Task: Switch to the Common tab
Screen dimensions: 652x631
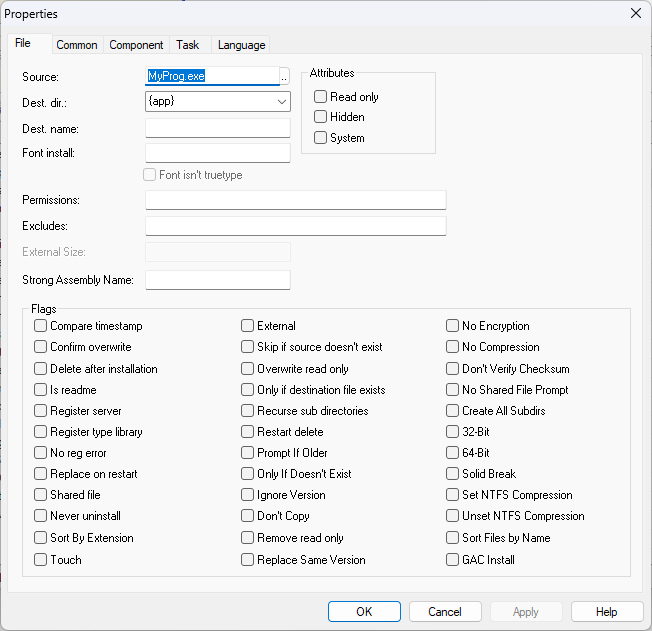Action: (x=77, y=45)
